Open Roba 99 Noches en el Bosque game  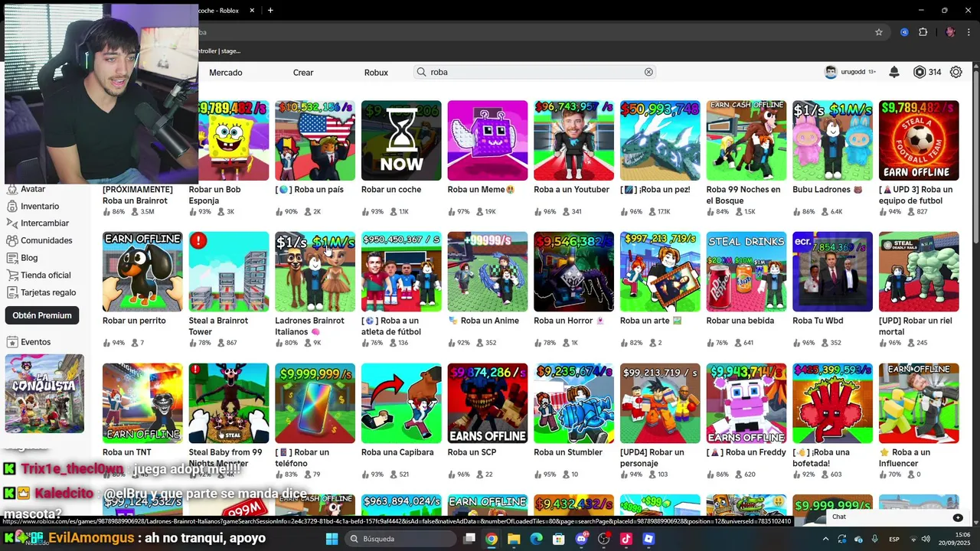746,141
